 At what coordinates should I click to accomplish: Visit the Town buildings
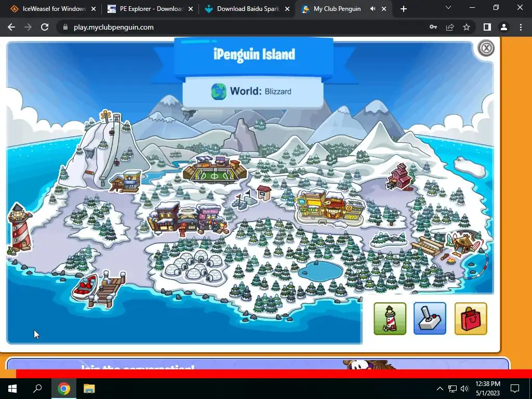coord(188,219)
